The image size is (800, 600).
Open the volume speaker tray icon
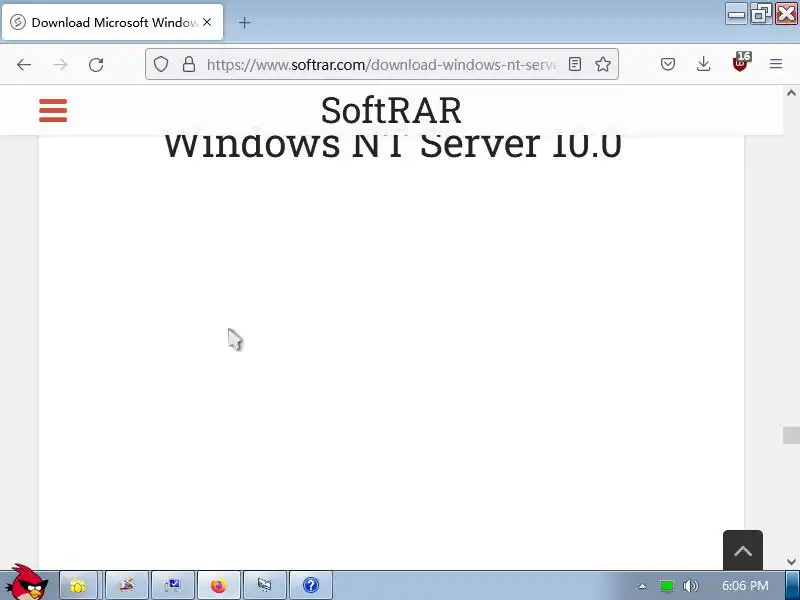click(690, 586)
